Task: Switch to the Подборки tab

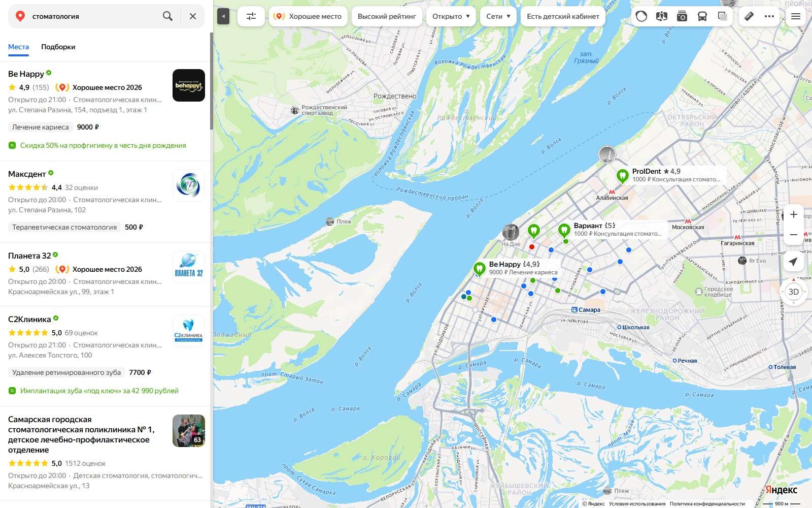Action: pyautogui.click(x=58, y=47)
